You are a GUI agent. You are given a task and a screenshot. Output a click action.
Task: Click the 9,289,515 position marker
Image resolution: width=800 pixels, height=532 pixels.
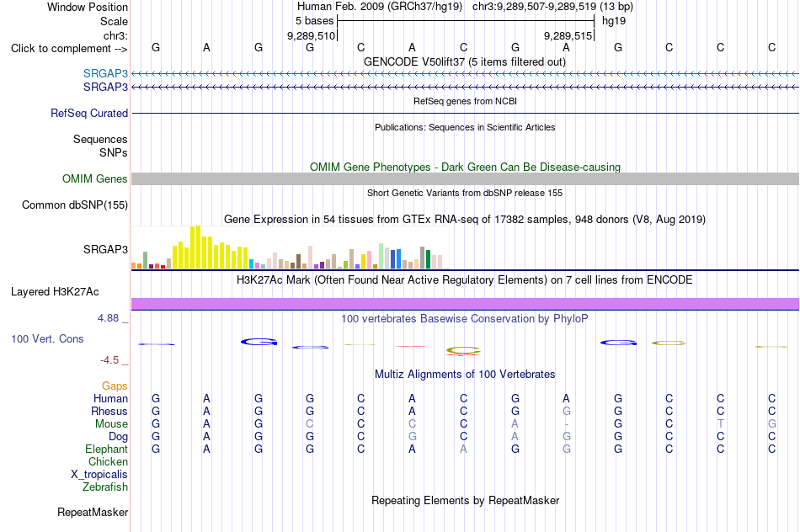click(568, 35)
